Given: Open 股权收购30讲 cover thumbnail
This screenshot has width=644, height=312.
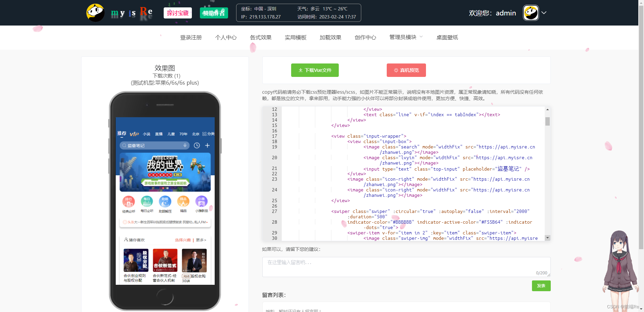Looking at the screenshot, I should (194, 260).
